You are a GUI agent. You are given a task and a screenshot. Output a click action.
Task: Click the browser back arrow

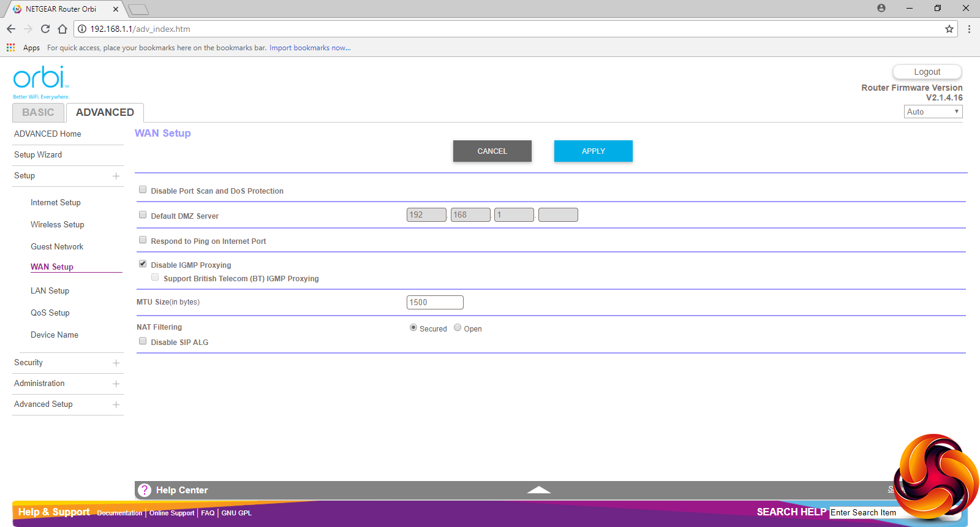coord(11,29)
